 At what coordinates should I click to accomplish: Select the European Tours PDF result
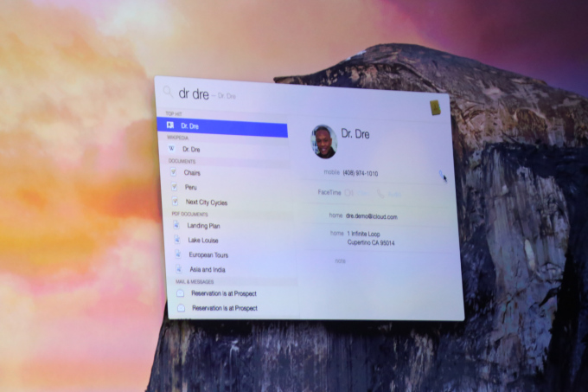(233, 254)
